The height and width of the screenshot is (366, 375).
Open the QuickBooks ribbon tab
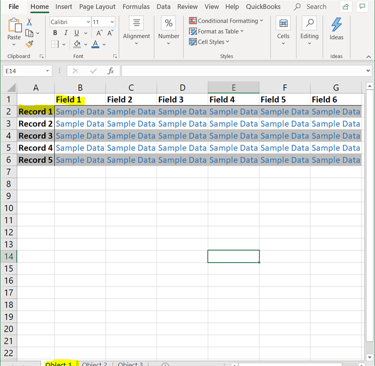click(263, 6)
